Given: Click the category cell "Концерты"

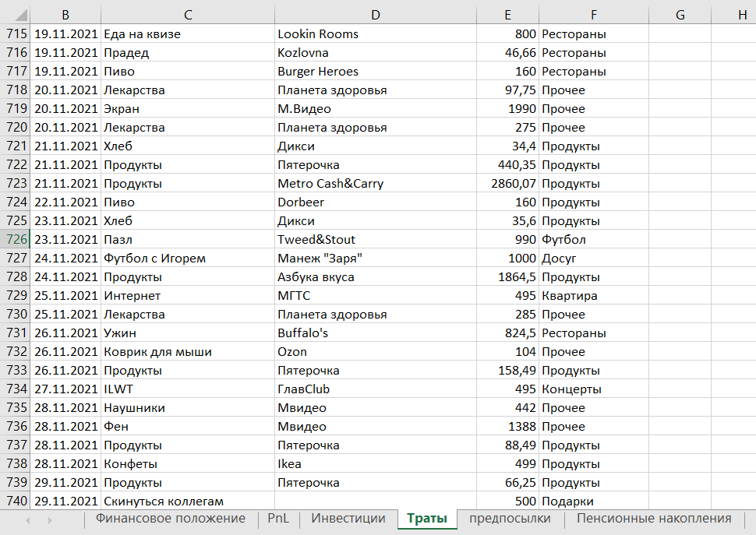Looking at the screenshot, I should tap(594, 389).
